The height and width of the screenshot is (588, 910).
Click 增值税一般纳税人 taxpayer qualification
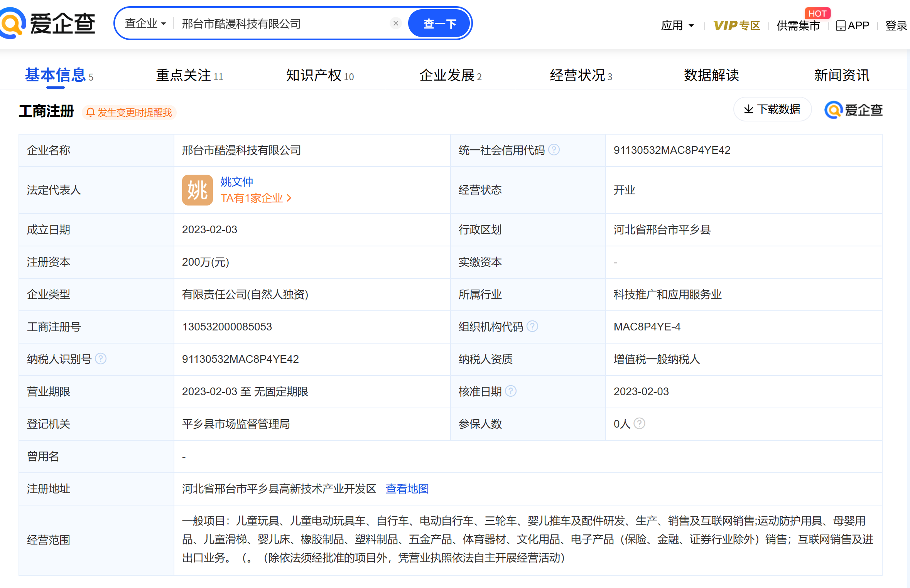[x=657, y=359]
